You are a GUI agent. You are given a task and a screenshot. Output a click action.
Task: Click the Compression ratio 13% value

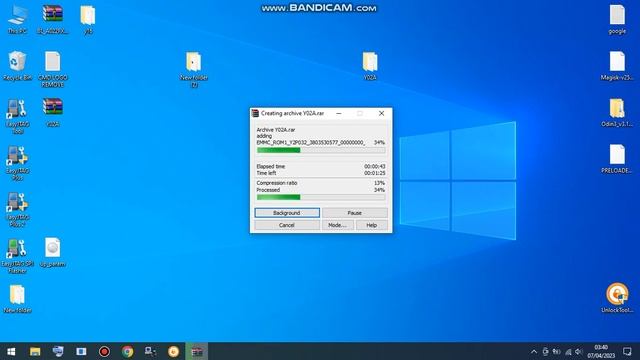point(380,183)
